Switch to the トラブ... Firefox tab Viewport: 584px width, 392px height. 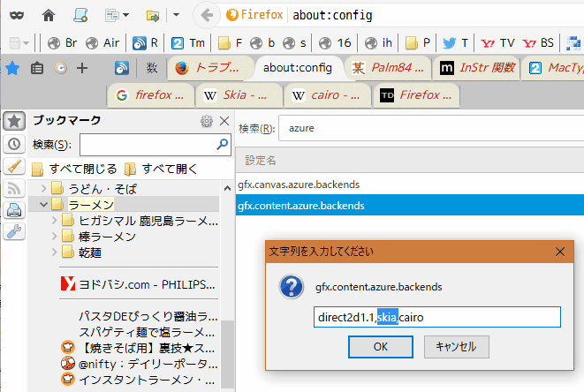coord(211,68)
